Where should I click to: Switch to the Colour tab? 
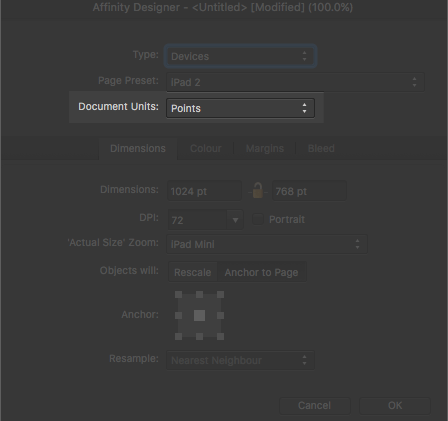206,148
